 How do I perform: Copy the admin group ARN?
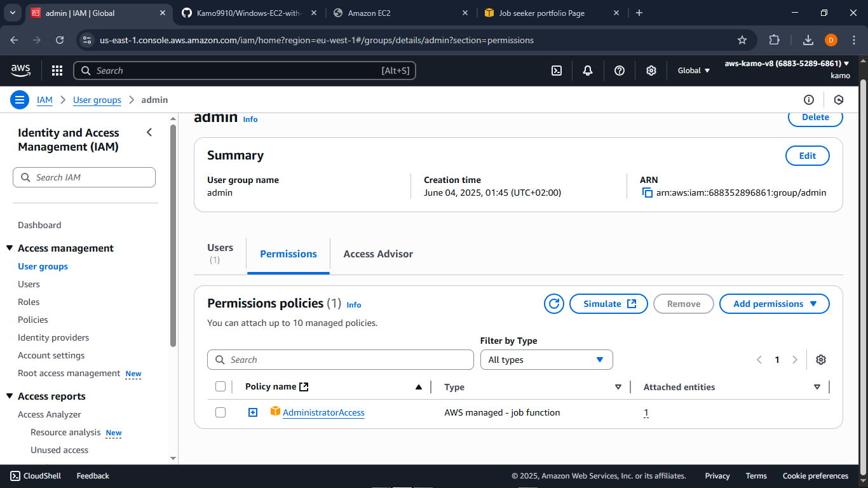[646, 193]
